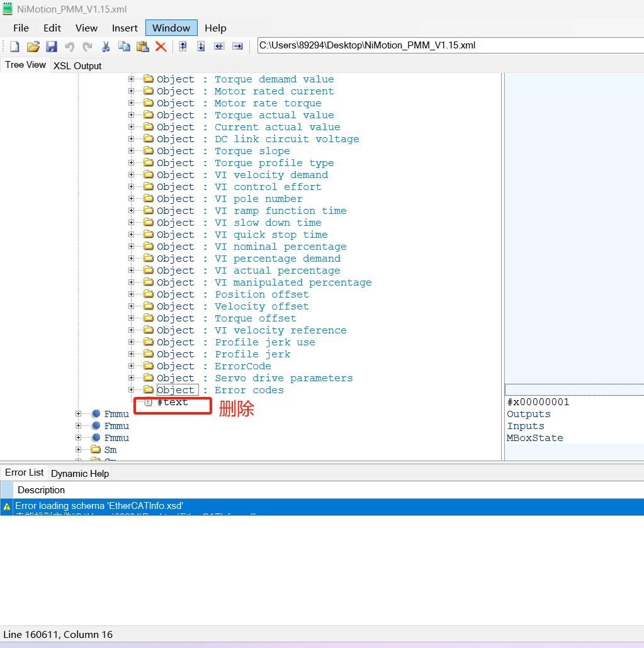Expand the VI quick stop time node
Viewport: 644px width, 648px height.
click(x=131, y=235)
